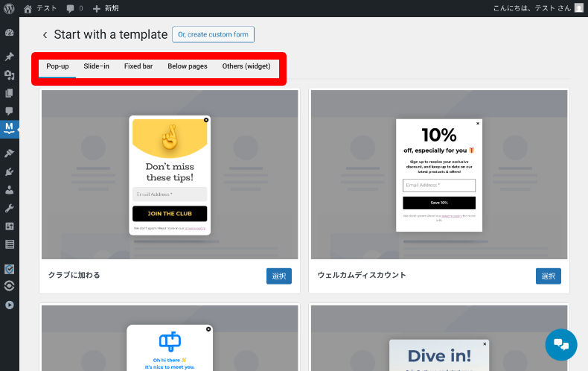The width and height of the screenshot is (588, 371).
Task: Open circular sync icon in sidebar
Action: (10, 286)
